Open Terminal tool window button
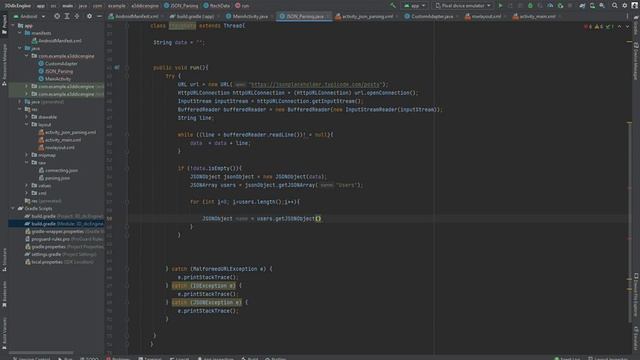 (150, 358)
